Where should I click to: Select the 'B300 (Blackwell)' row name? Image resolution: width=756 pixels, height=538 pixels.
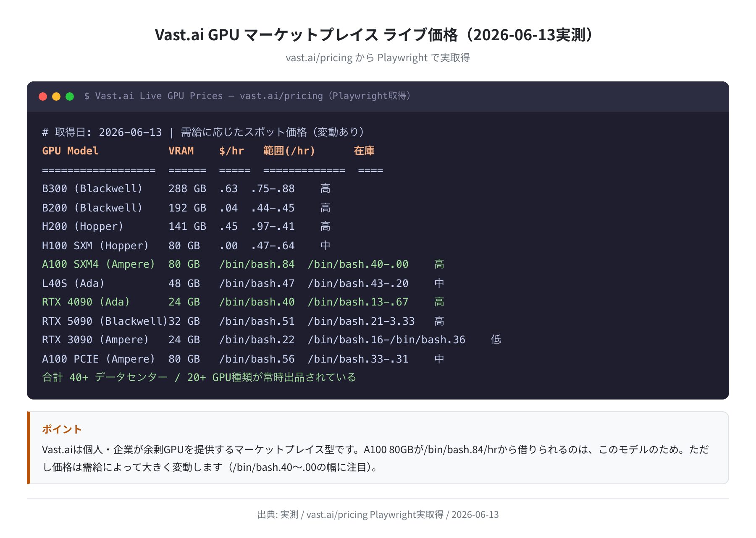coord(92,189)
